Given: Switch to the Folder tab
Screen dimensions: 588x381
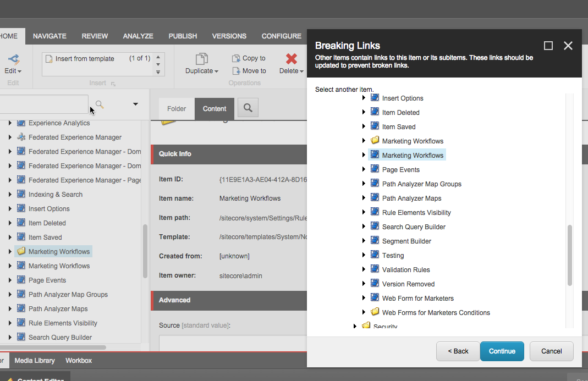Looking at the screenshot, I should click(x=177, y=109).
